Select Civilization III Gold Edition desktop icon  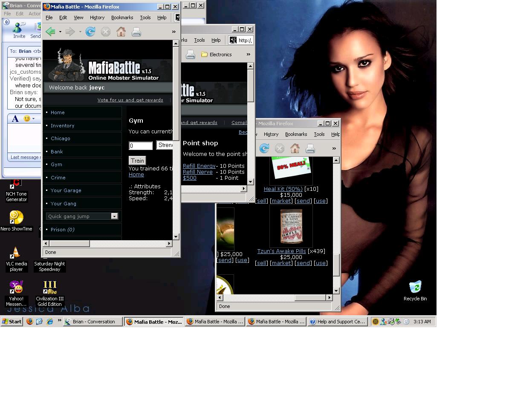50,293
